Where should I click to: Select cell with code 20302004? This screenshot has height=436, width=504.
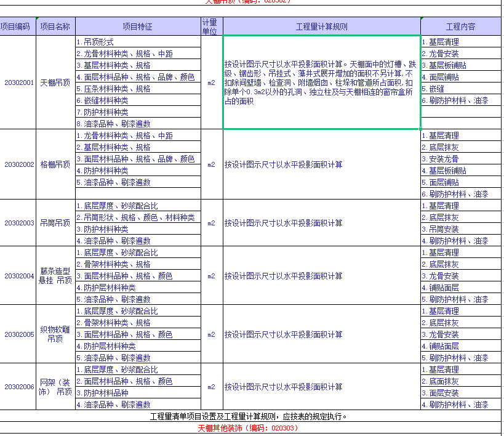(18, 276)
